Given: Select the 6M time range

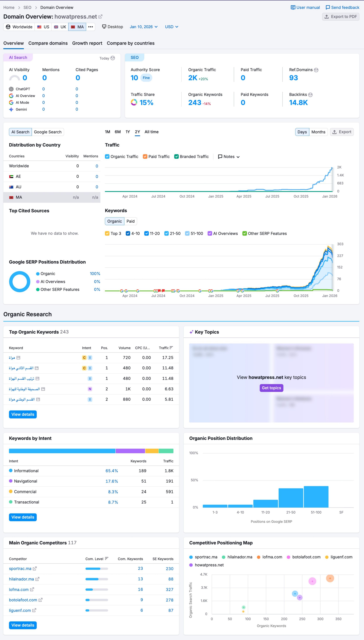Looking at the screenshot, I should (x=117, y=132).
